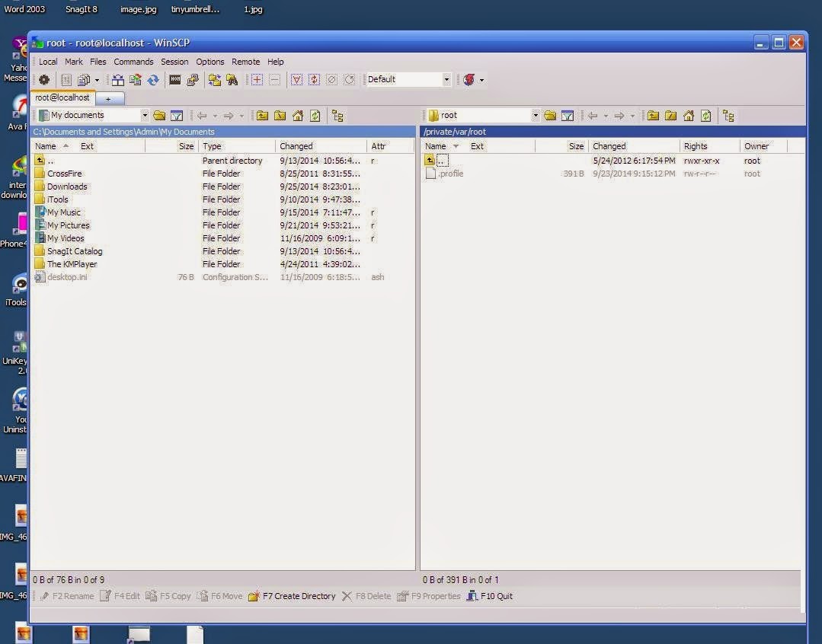Screen dimensions: 822x644
Task: Open local panel Back history dropdown arrow
Action: (x=215, y=116)
